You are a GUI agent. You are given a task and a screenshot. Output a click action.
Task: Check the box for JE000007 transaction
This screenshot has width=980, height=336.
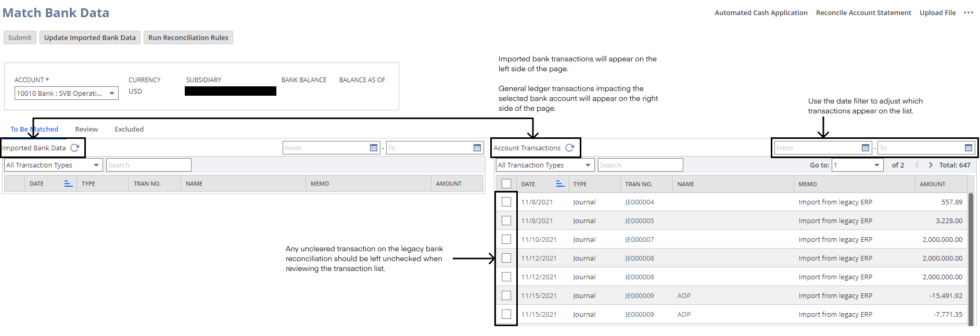coord(506,239)
